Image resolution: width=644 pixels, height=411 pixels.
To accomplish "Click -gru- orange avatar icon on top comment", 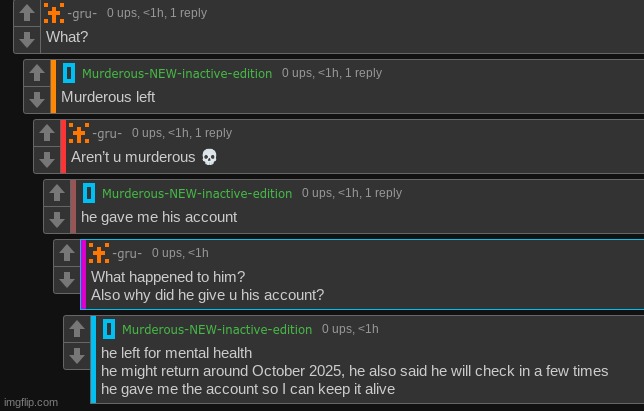I will [54, 13].
